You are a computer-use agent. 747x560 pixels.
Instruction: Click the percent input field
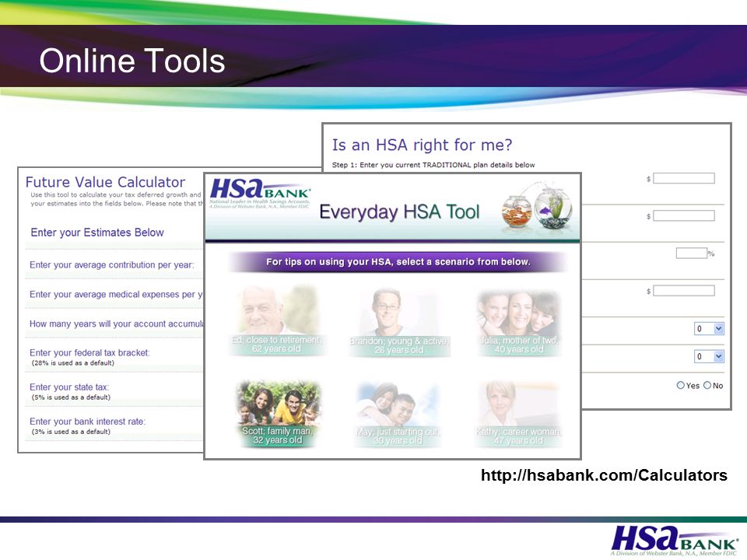point(691,254)
